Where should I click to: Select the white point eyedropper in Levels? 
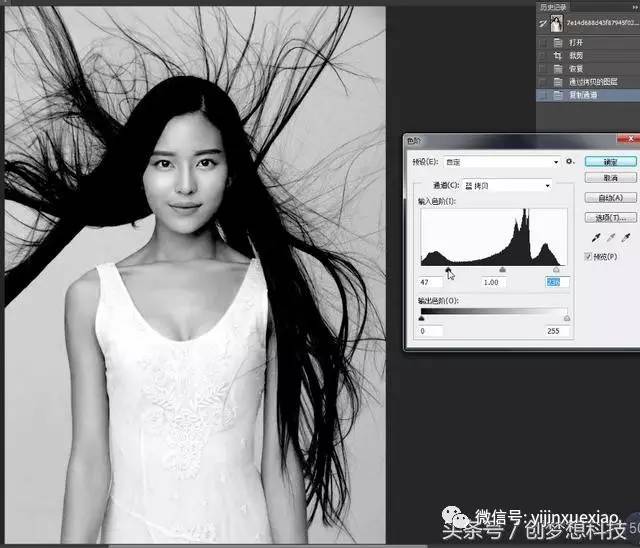click(x=625, y=239)
